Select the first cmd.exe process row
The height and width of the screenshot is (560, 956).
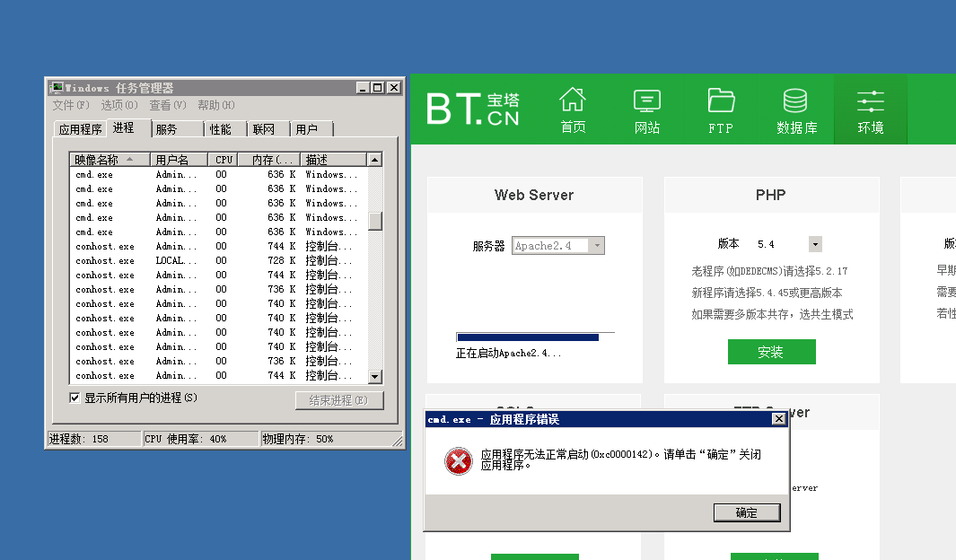coord(220,174)
